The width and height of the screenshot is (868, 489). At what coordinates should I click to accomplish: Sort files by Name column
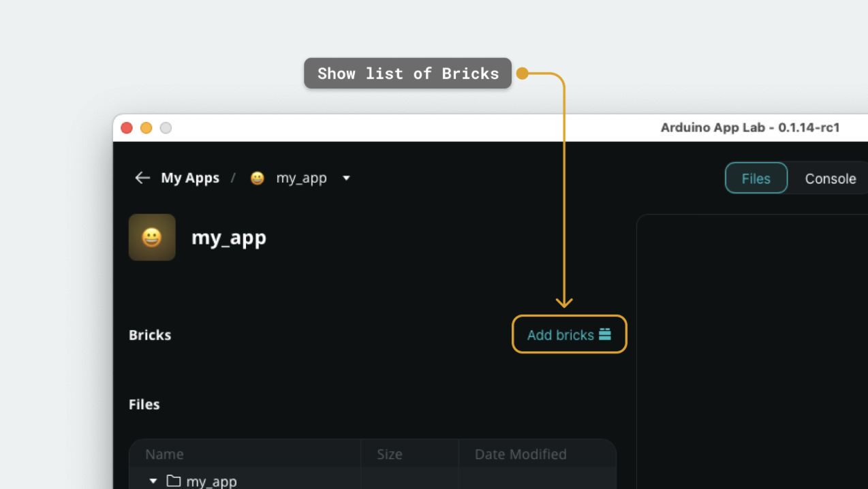164,454
